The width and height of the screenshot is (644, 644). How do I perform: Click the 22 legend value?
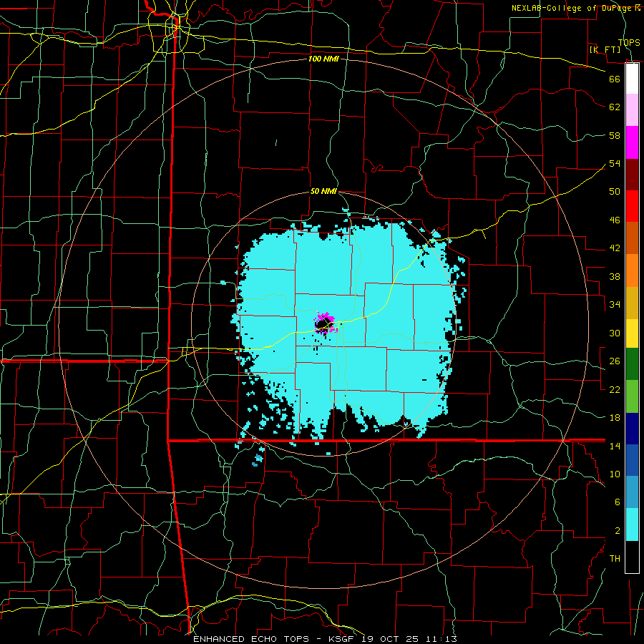tap(615, 389)
